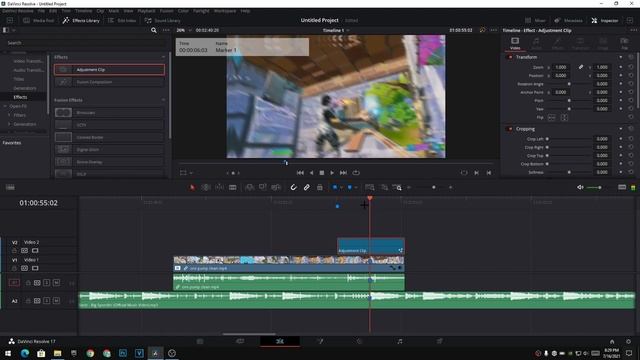Jump to first frame in viewer

(300, 173)
